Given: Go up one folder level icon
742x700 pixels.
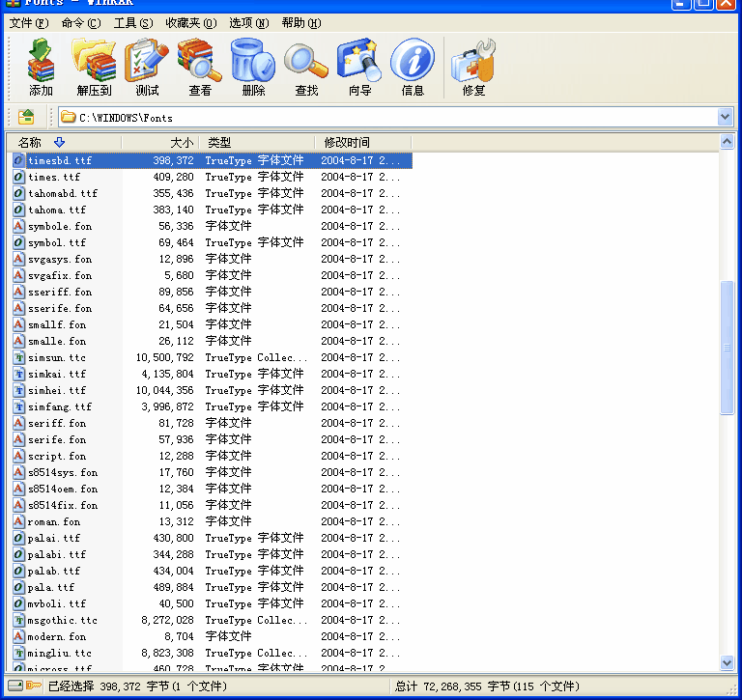Looking at the screenshot, I should (x=26, y=117).
